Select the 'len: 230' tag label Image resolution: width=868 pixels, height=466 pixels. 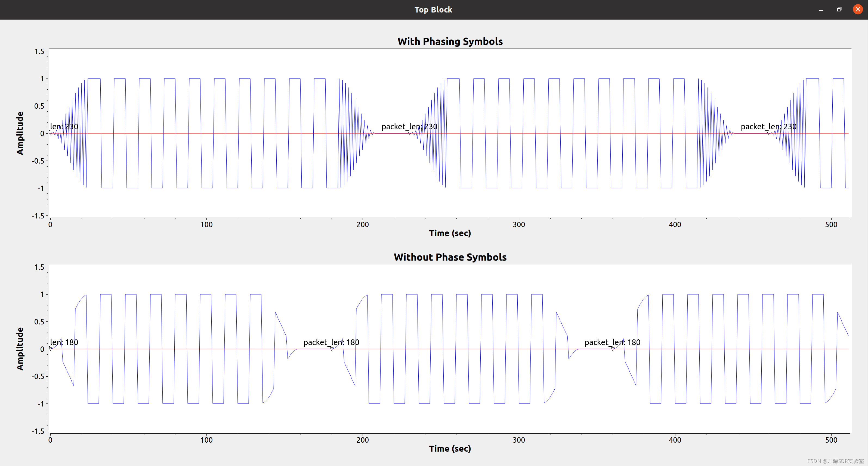(x=64, y=127)
